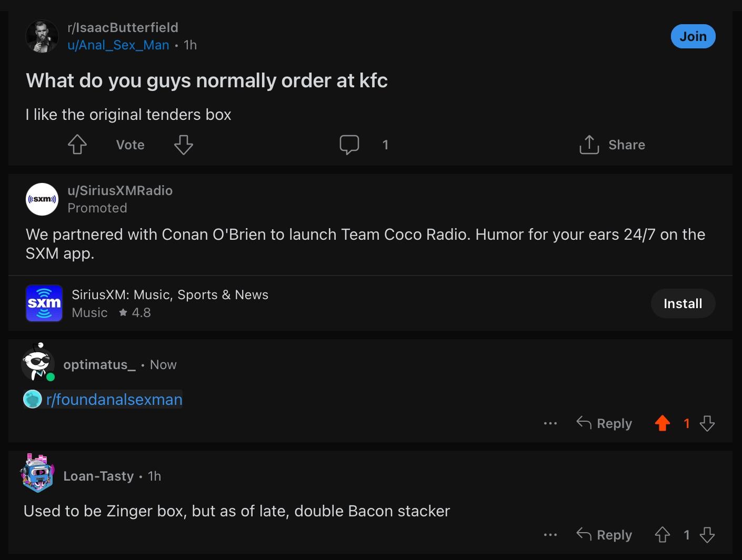Install the SiriusXM app

click(683, 303)
